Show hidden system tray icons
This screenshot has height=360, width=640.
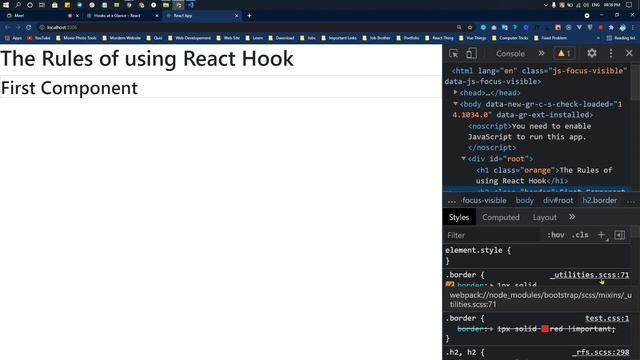coord(546,5)
